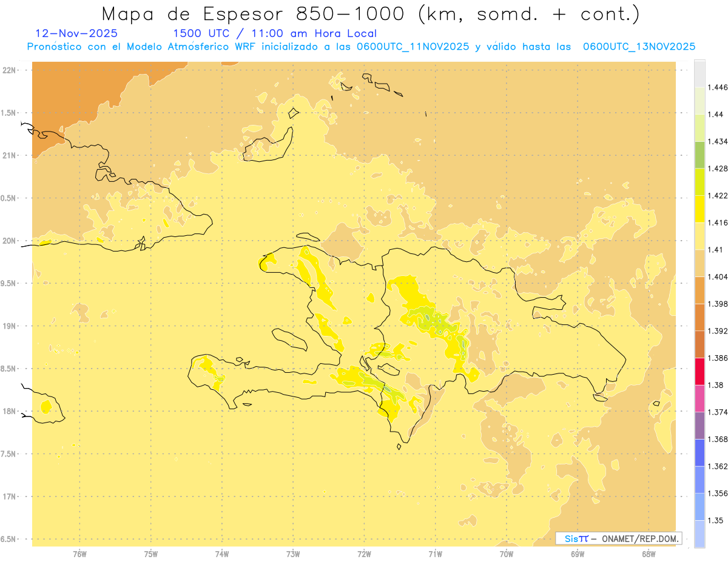Click the '1.446' legend value

coord(718,88)
